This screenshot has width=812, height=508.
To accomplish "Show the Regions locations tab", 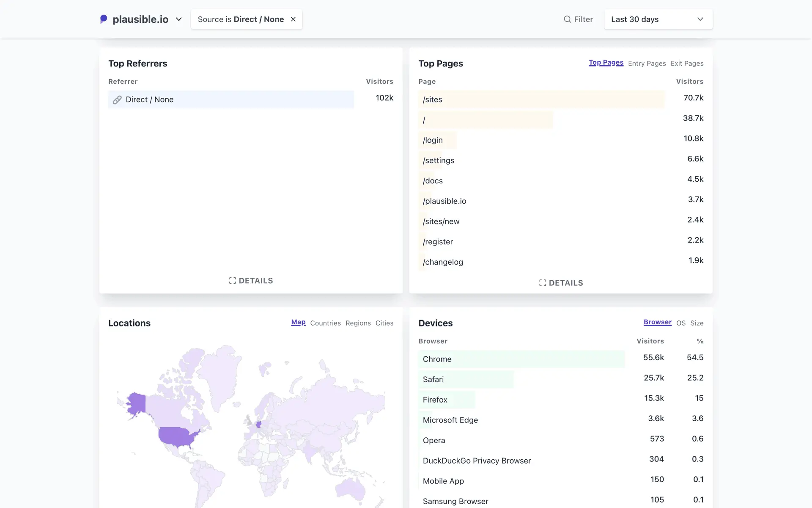I will (358, 323).
